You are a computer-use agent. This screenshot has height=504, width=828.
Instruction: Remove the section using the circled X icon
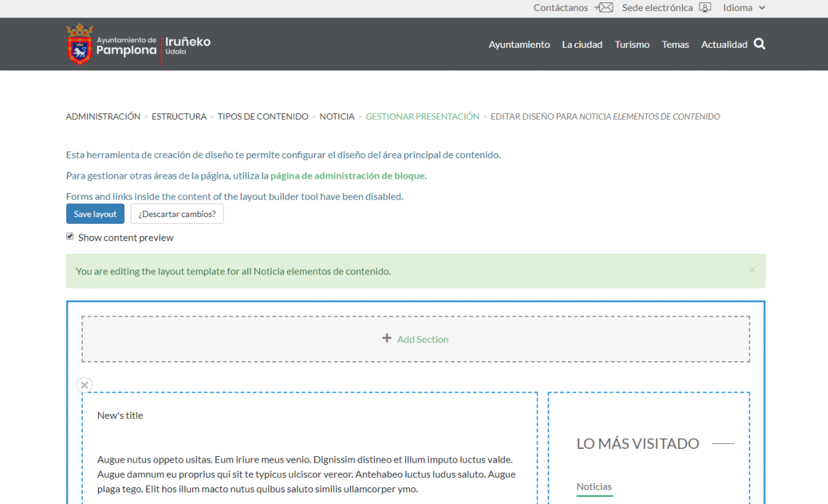[x=84, y=385]
